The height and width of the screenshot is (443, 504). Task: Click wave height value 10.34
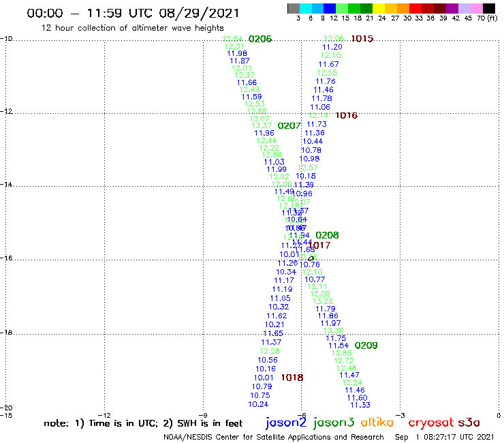[x=286, y=272]
